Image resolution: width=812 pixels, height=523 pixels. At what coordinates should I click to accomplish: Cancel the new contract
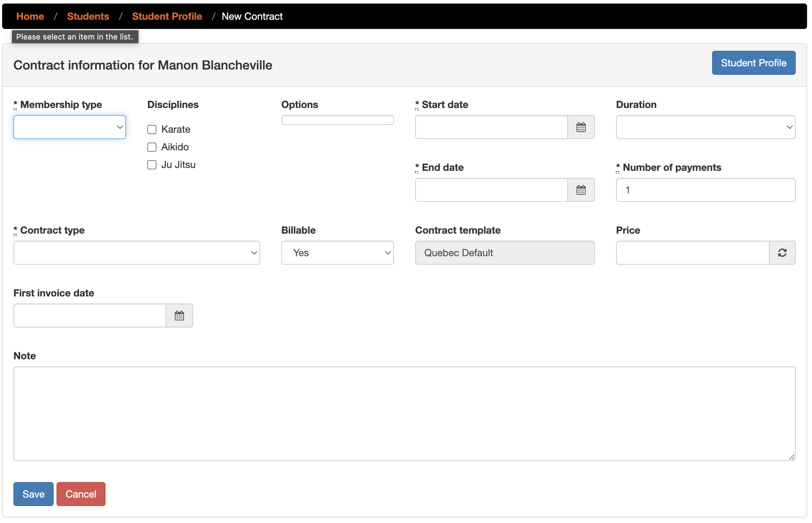tap(81, 494)
